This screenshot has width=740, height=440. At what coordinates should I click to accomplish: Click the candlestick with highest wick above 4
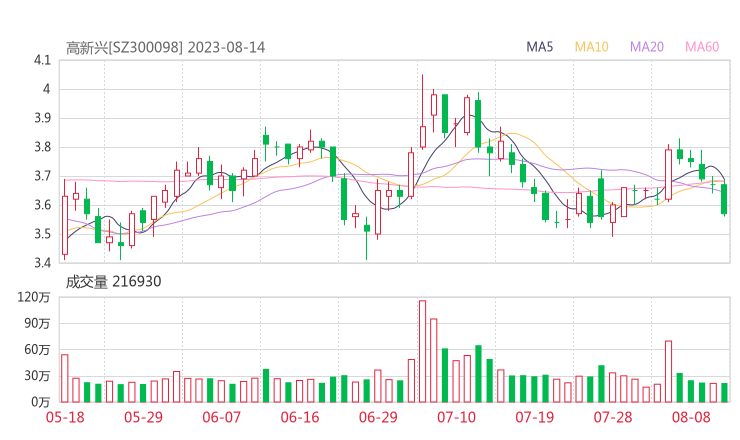click(x=423, y=112)
